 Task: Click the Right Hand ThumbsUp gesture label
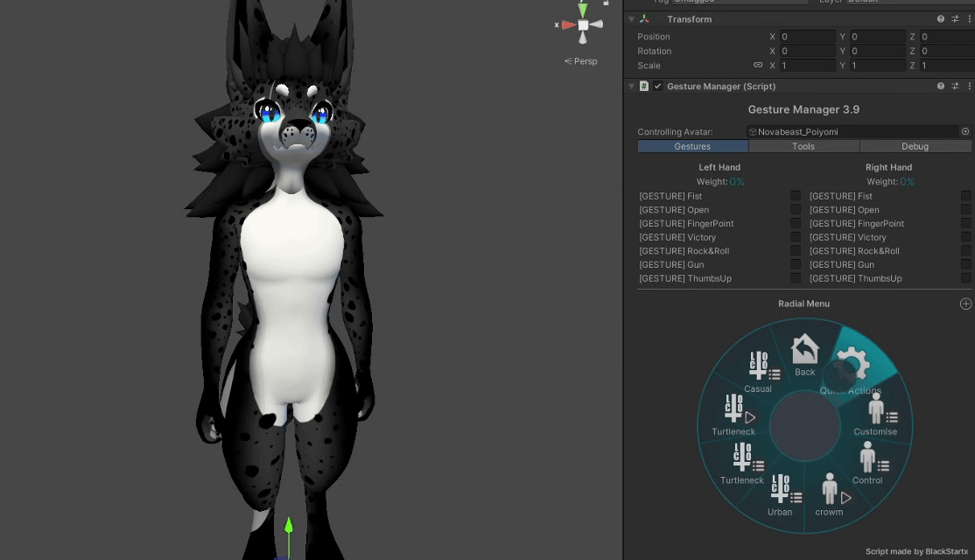(855, 278)
